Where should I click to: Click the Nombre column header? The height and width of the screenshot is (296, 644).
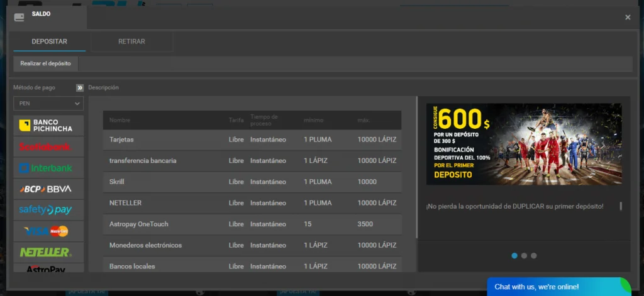point(119,120)
